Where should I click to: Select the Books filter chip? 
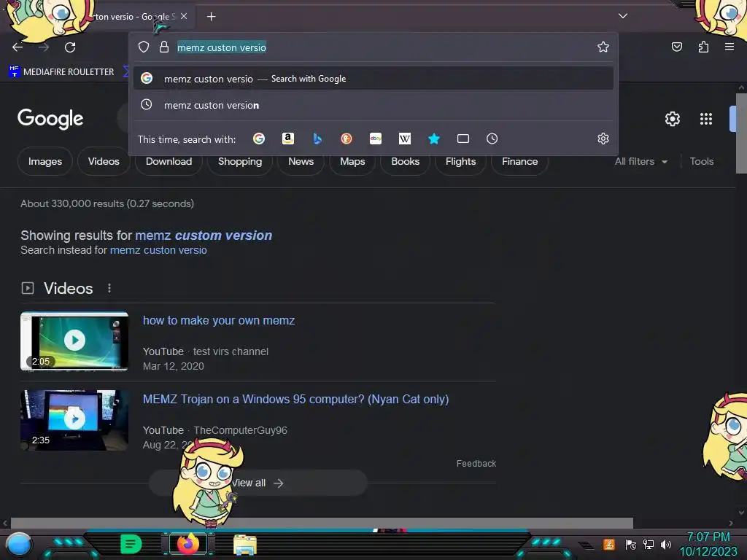point(406,161)
